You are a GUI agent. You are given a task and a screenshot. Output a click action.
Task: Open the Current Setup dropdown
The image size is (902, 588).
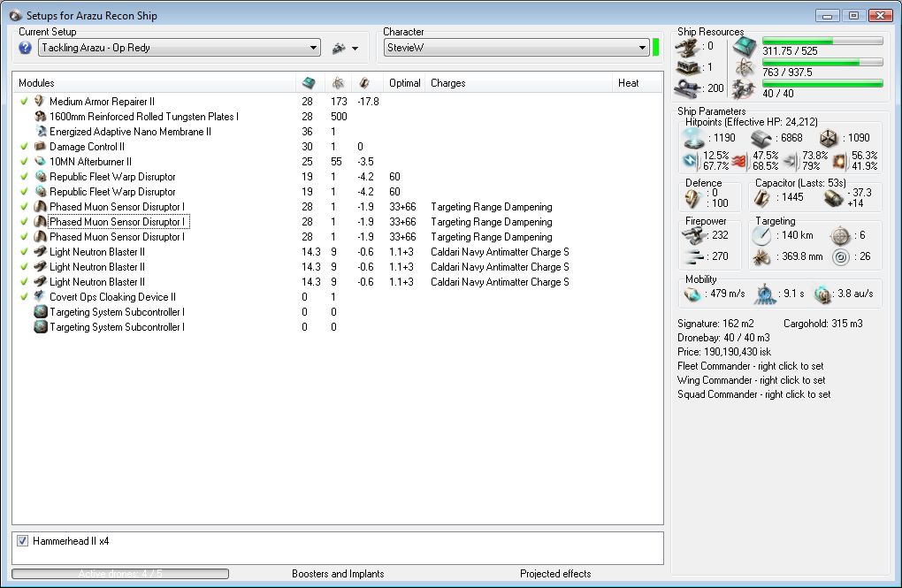click(x=179, y=48)
